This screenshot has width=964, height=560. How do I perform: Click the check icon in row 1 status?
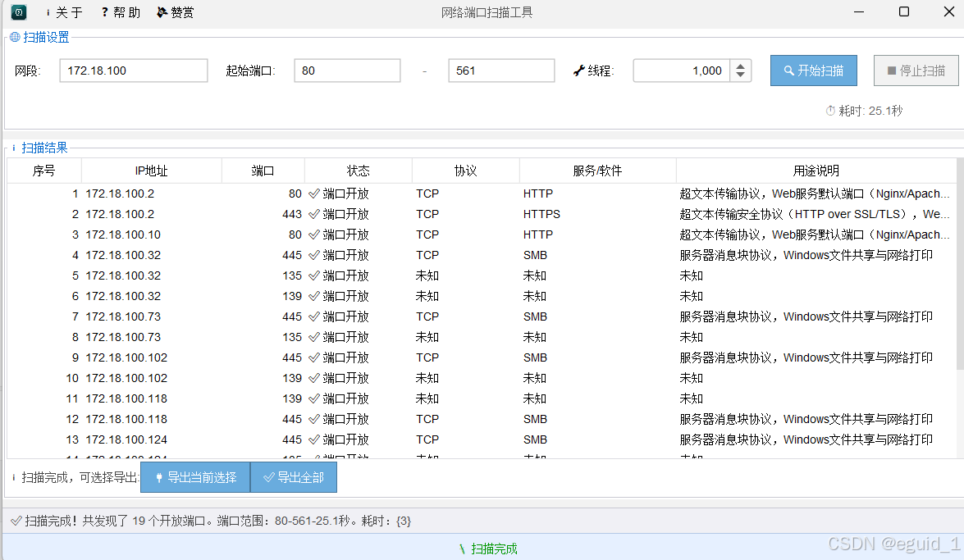[x=314, y=193]
